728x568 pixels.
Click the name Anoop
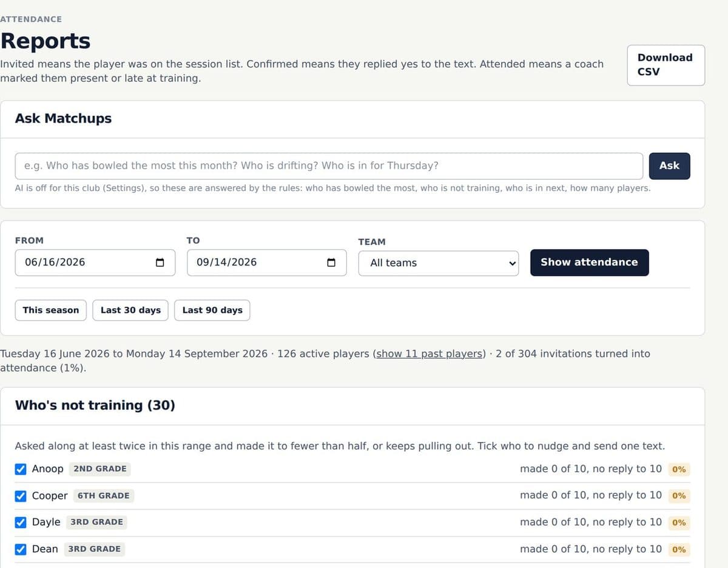[48, 469]
